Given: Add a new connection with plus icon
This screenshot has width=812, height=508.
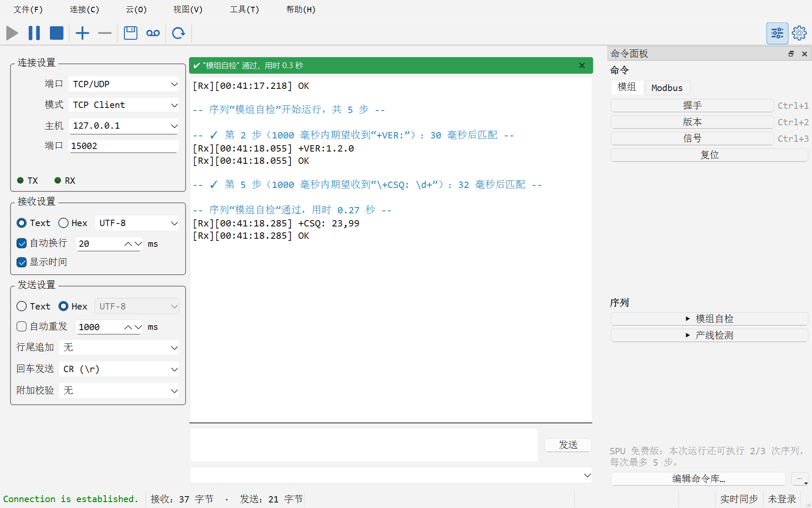Looking at the screenshot, I should (x=82, y=33).
